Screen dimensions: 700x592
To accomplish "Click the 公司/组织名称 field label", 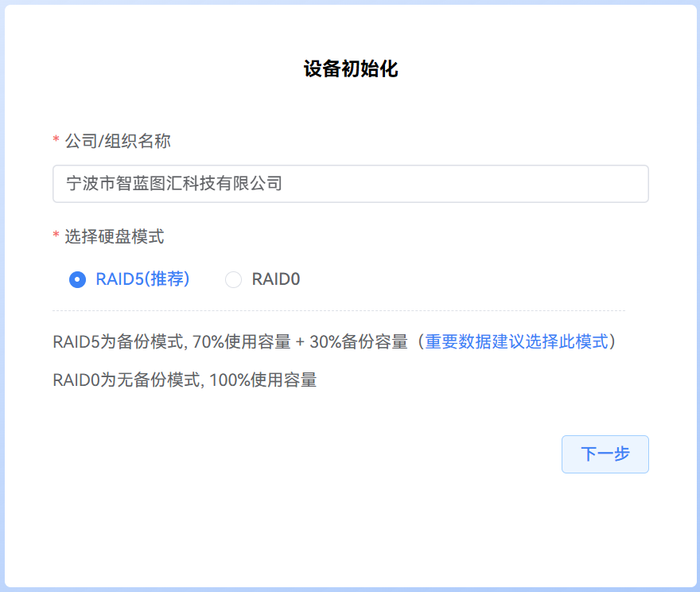I will pos(118,142).
